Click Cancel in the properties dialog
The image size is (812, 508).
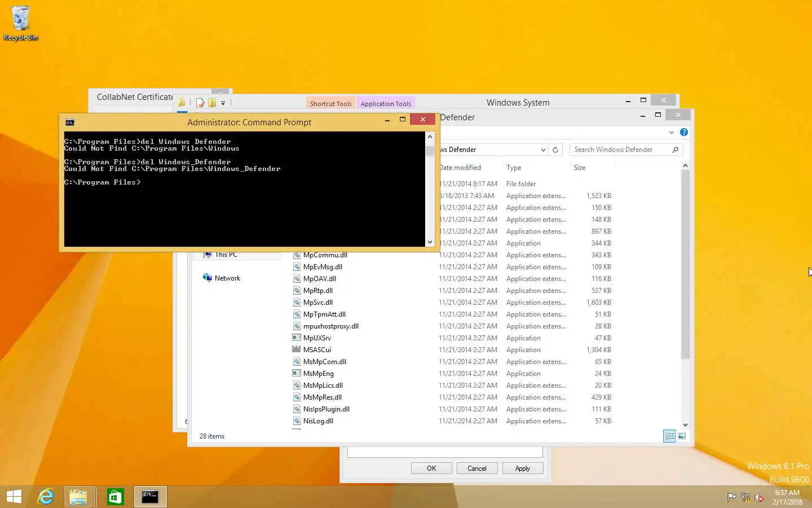tap(476, 468)
